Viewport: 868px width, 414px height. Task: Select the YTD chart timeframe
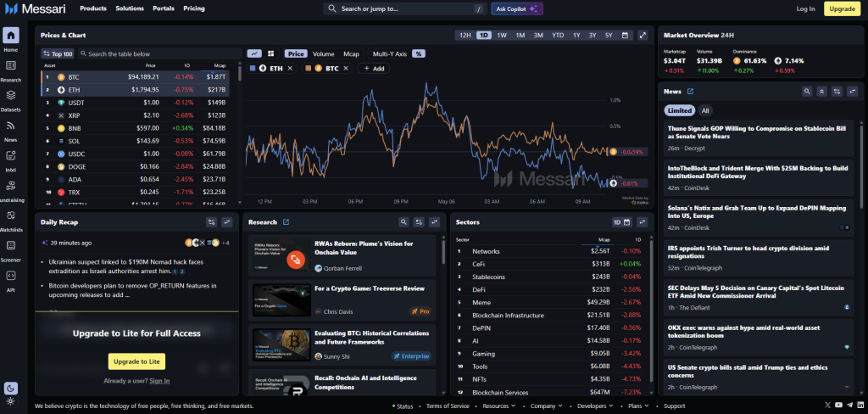558,35
